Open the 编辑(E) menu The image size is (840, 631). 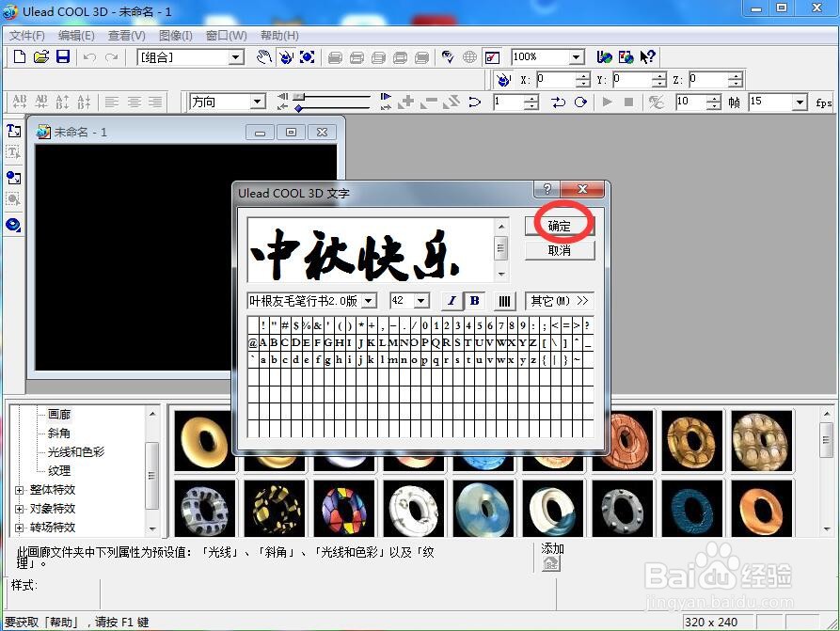coord(76,36)
